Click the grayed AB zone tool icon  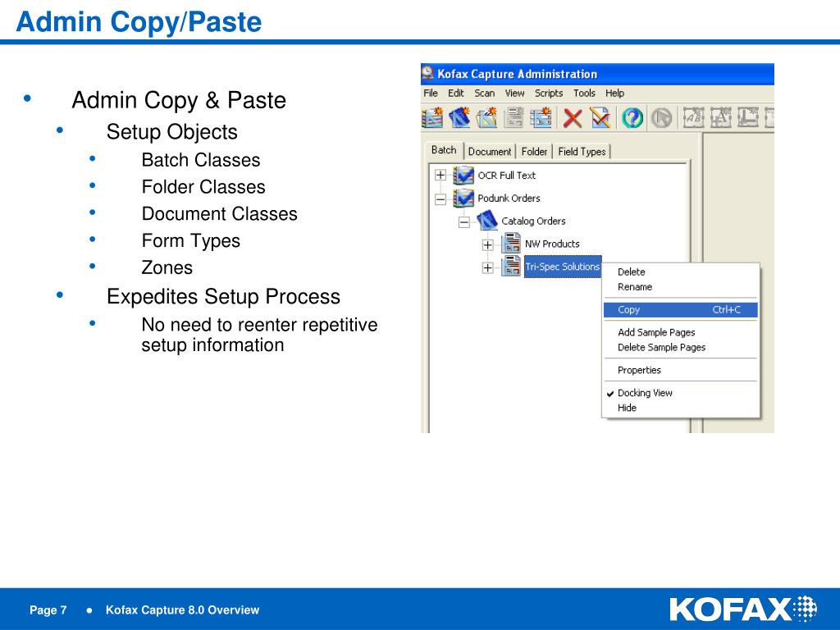pyautogui.click(x=692, y=117)
